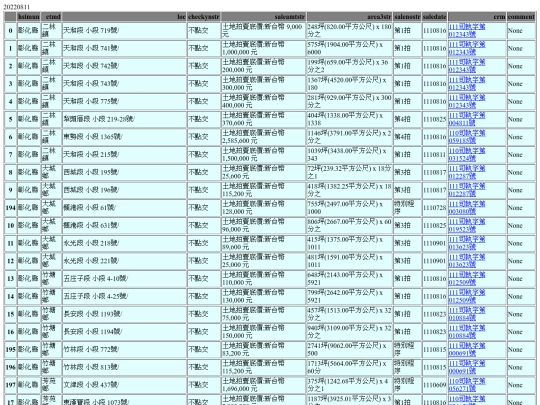Select area cell starting 1039坪(3438.00平方公尺)

tap(350, 155)
